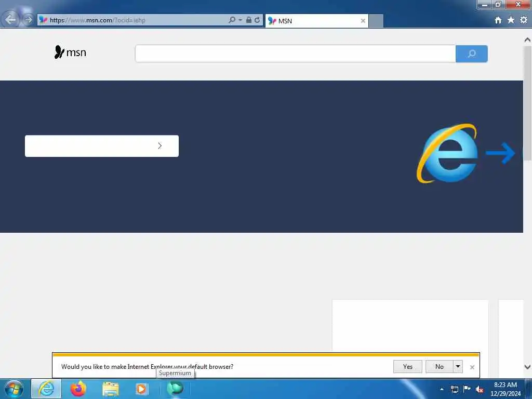Click the search magnifier in address bar

click(232, 20)
